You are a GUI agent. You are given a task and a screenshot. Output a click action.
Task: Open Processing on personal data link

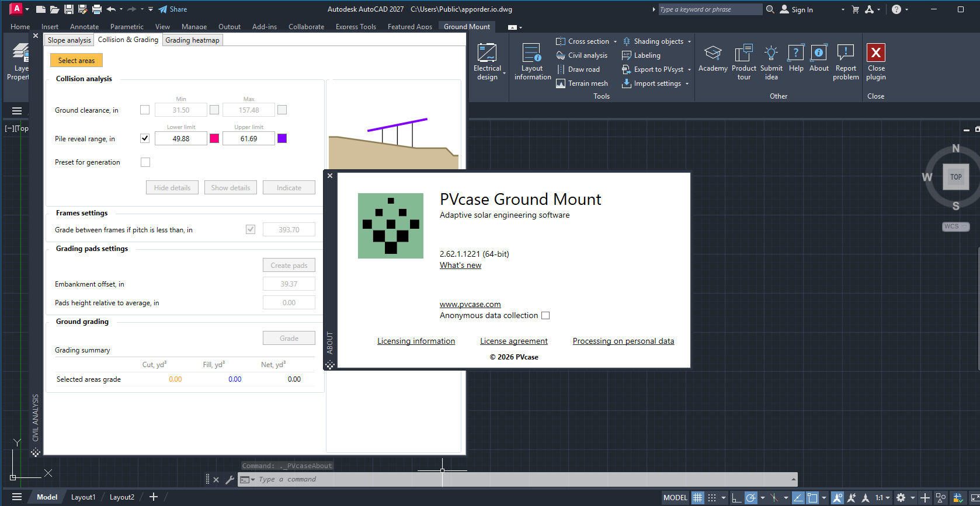623,341
